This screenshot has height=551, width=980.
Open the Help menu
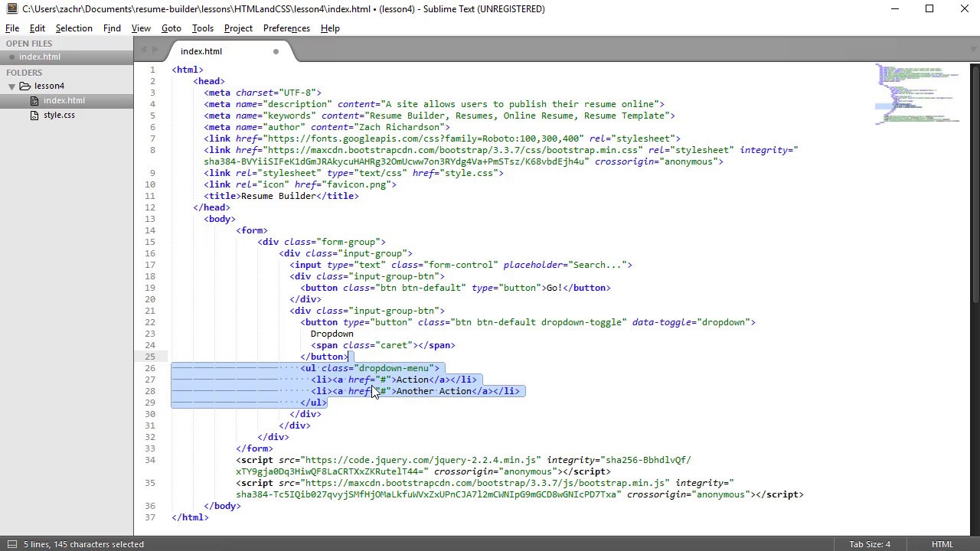[330, 28]
